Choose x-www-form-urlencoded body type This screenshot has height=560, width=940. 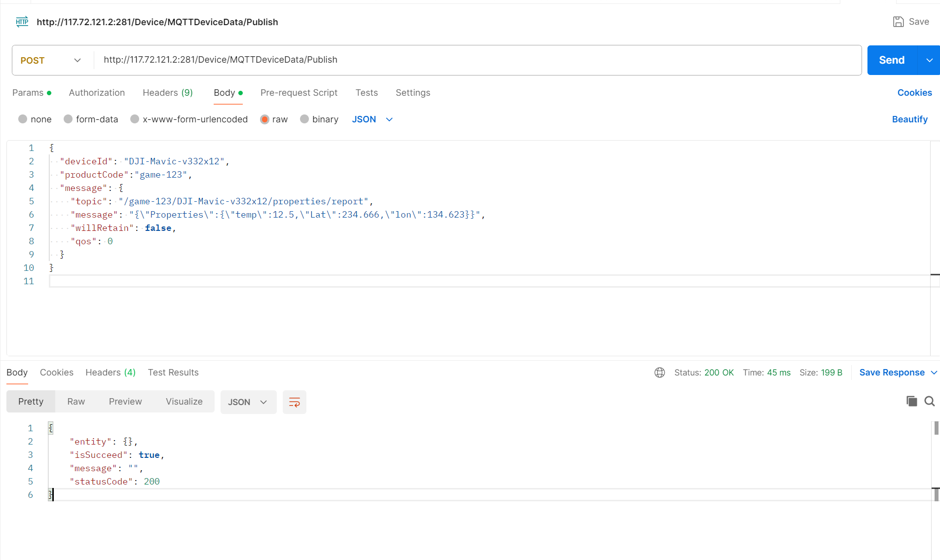coord(189,119)
